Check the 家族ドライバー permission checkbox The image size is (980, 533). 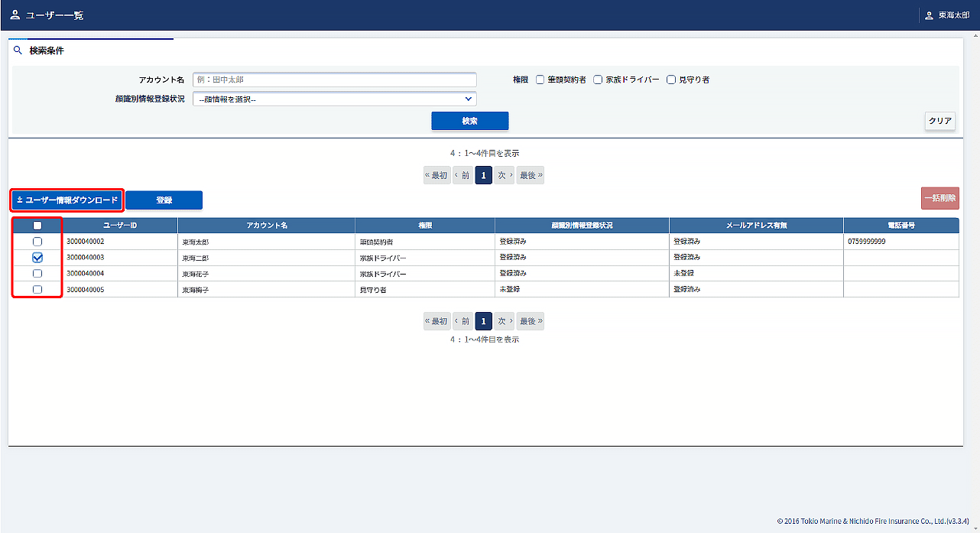click(598, 80)
